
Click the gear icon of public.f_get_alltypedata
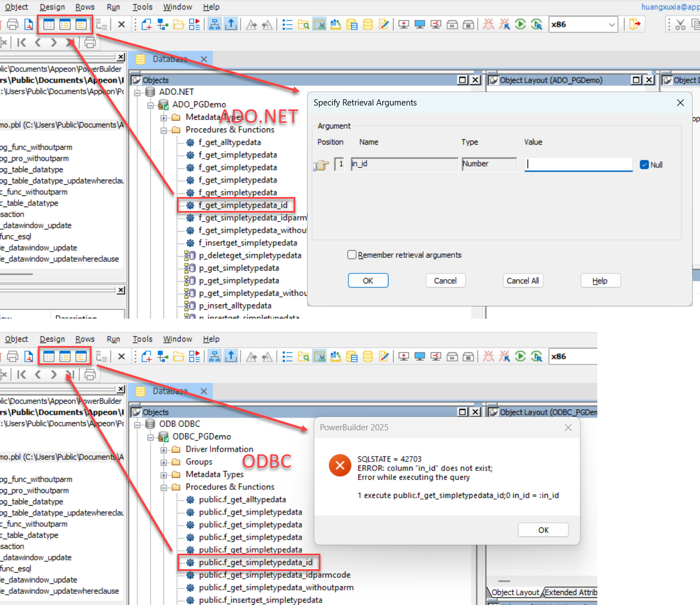pyautogui.click(x=190, y=500)
